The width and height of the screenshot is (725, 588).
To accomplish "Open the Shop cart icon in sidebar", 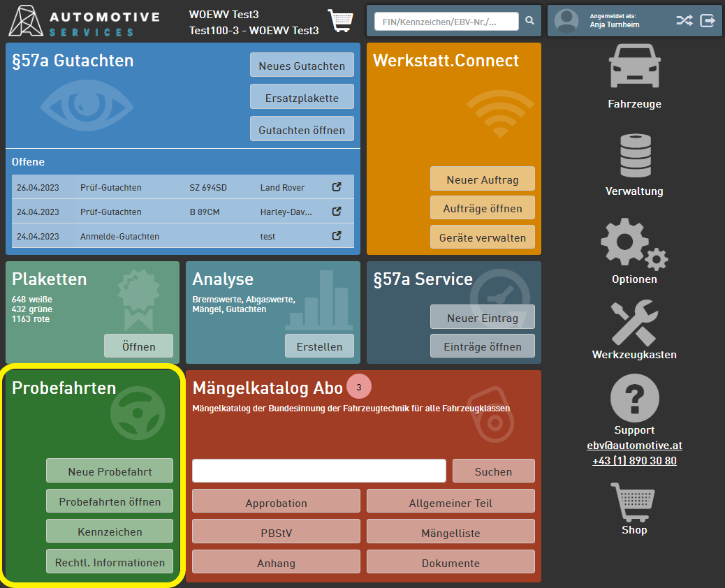I will [634, 501].
